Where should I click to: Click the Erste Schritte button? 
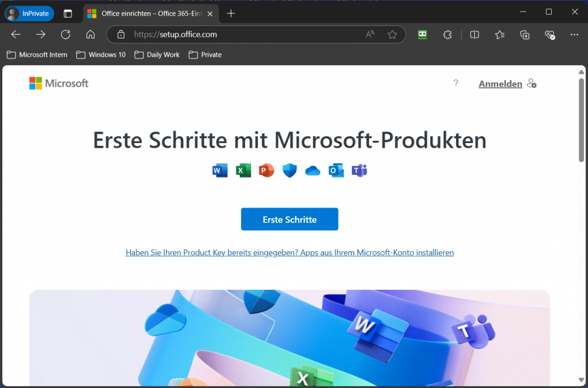coord(289,219)
